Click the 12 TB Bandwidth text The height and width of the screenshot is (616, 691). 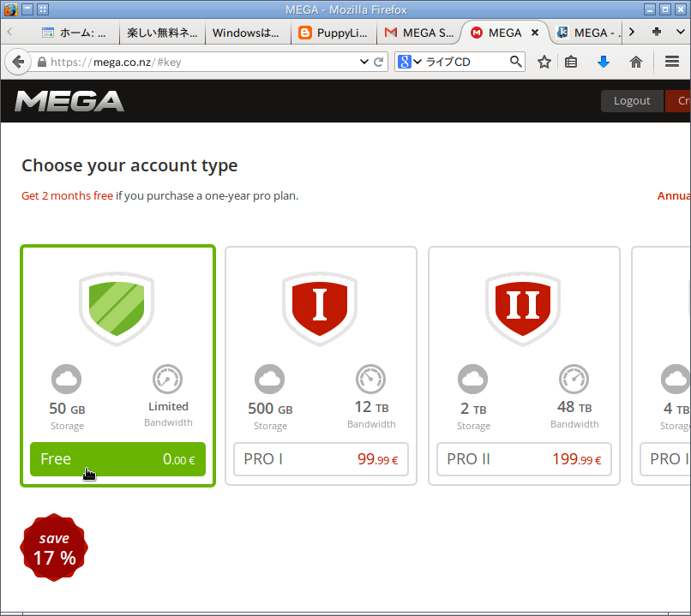pyautogui.click(x=371, y=415)
